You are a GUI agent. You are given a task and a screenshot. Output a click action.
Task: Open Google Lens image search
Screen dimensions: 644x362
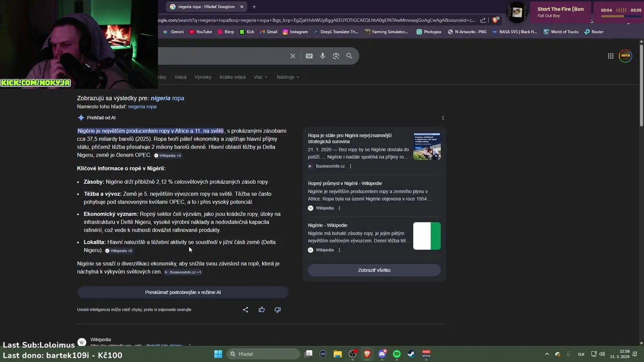point(336,56)
